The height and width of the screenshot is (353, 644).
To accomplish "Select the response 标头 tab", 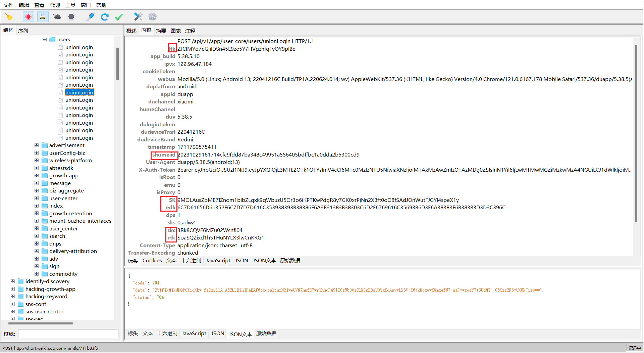I will point(133,334).
